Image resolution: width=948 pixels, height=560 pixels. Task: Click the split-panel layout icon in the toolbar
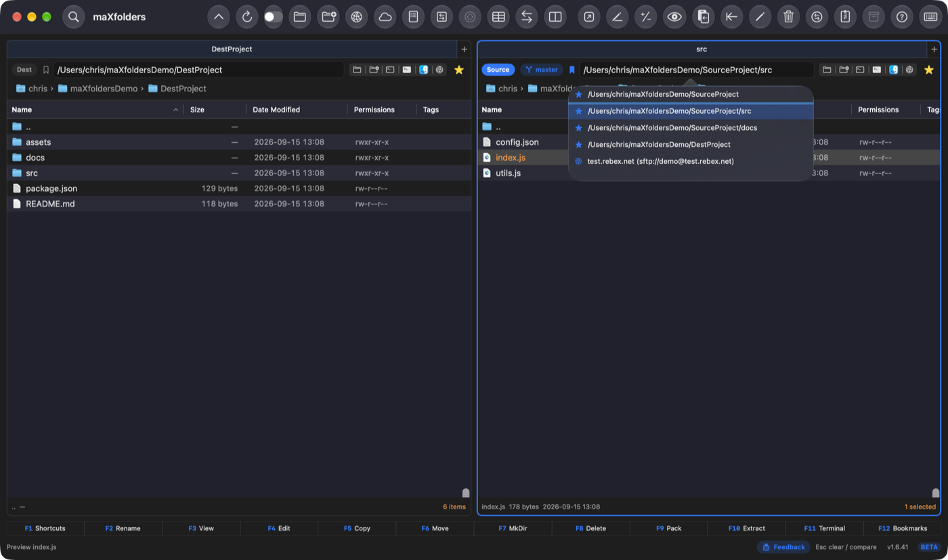point(555,17)
